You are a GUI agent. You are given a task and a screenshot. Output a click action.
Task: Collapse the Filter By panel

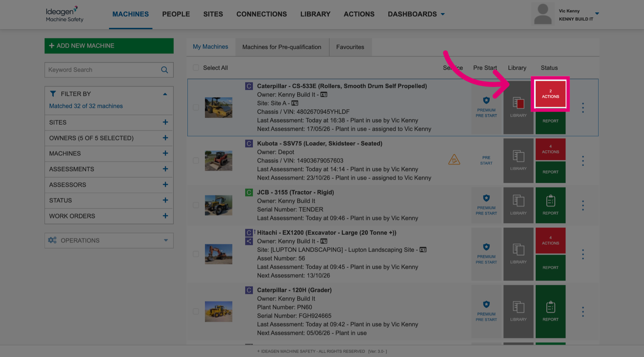coord(165,94)
